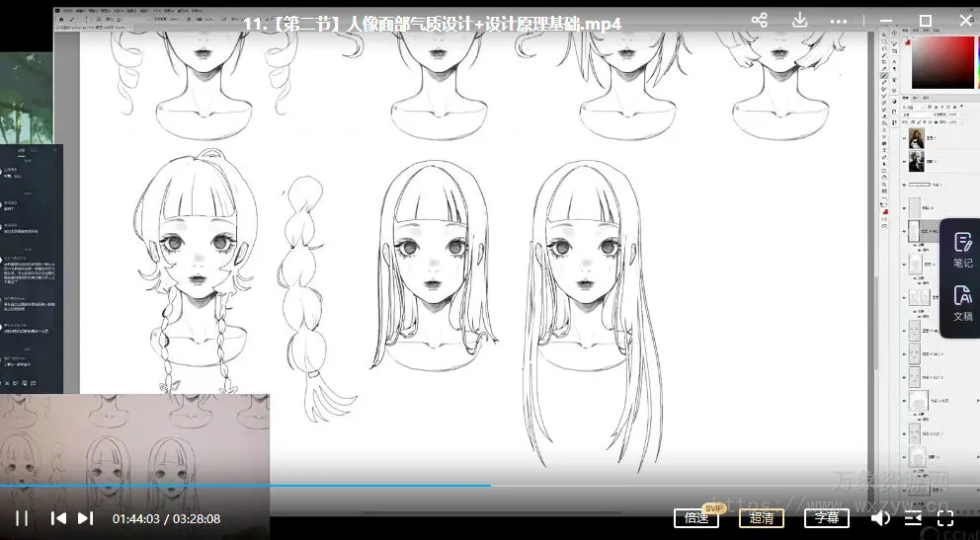Skip to the previous video

(58, 518)
